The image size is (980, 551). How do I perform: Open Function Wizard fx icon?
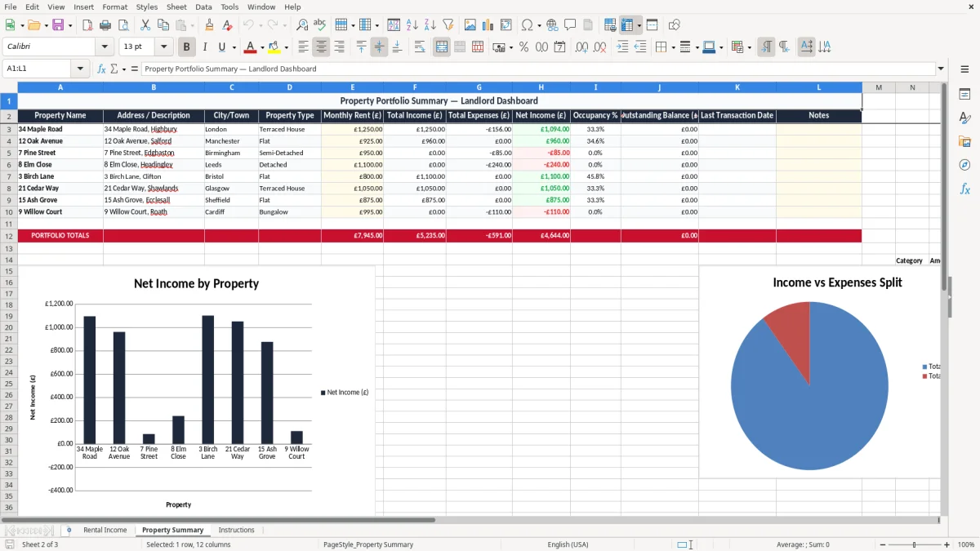[101, 69]
